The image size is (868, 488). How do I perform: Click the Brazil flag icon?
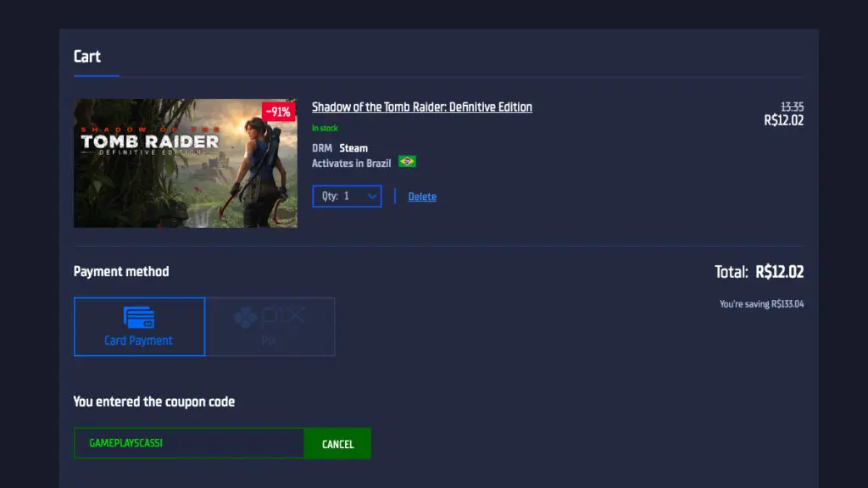pos(407,162)
